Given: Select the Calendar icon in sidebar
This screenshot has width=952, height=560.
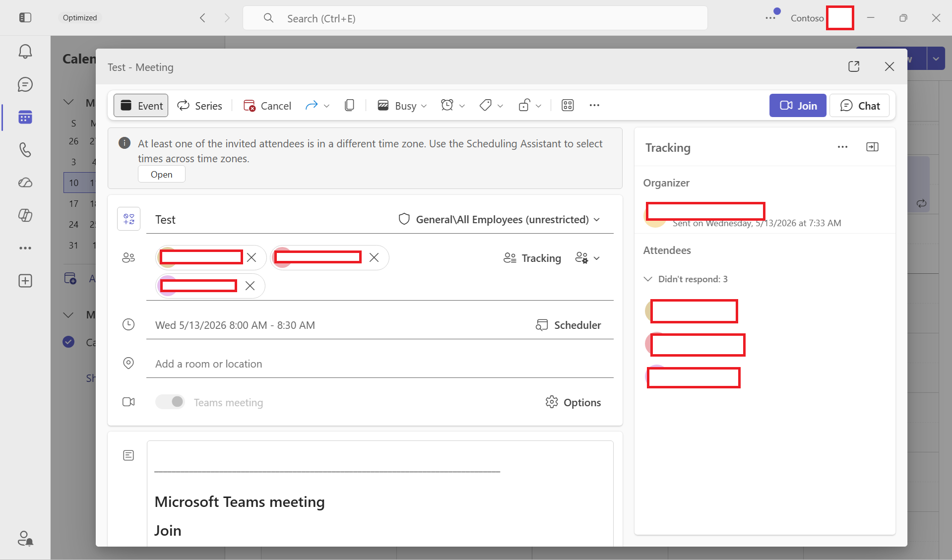Looking at the screenshot, I should point(25,117).
